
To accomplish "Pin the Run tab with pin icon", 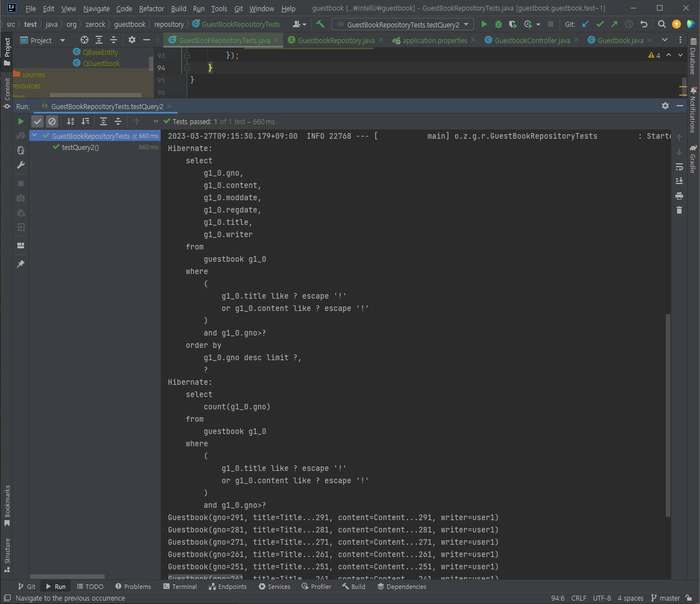I will [x=21, y=264].
